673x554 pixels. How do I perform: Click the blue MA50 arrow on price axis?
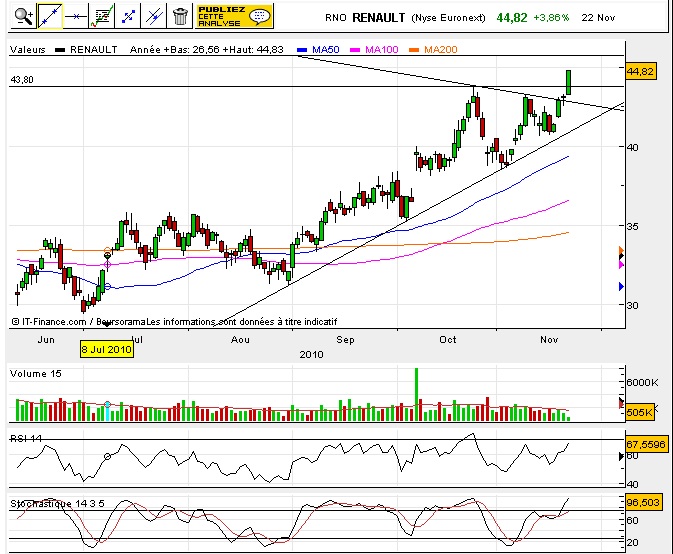[621, 286]
